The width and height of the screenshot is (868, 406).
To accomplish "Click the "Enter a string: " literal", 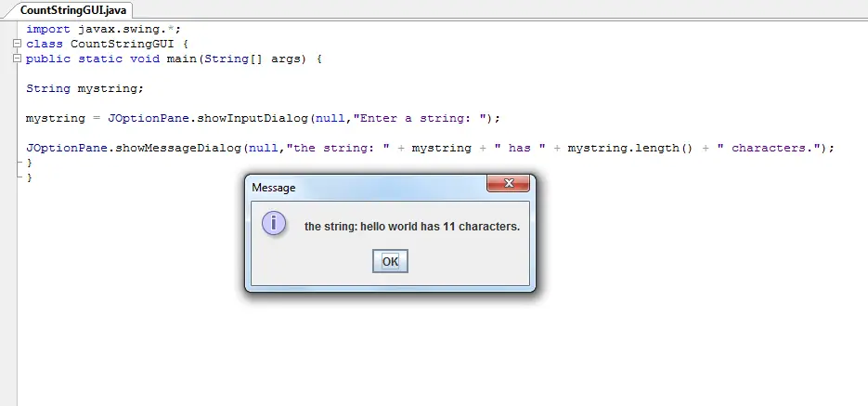I will (420, 119).
